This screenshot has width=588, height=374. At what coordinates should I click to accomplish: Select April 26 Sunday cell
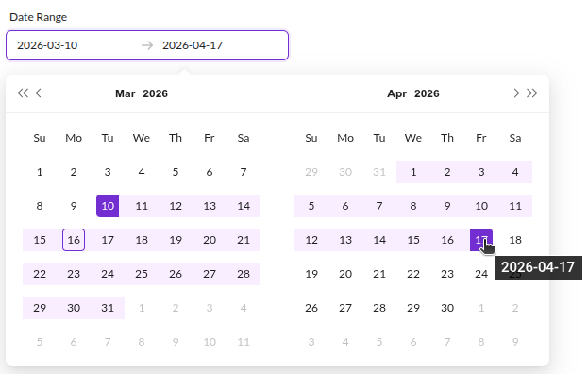[311, 308]
